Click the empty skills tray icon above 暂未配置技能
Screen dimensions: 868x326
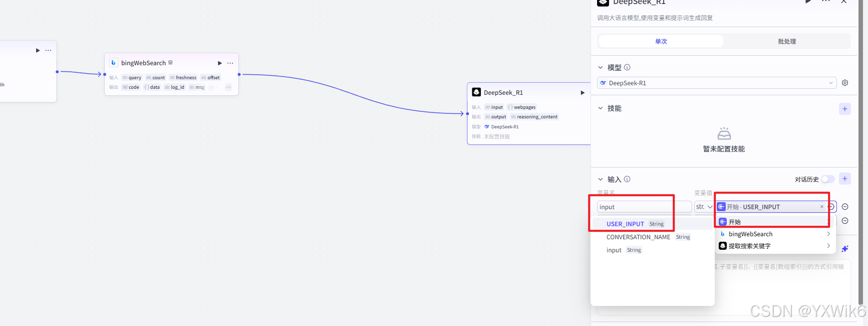pos(724,133)
